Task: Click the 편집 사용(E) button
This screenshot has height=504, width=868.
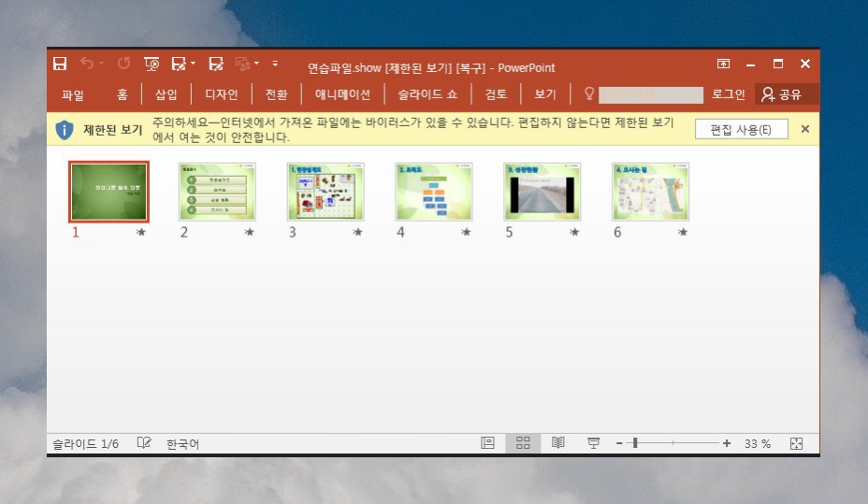Action: coord(741,130)
